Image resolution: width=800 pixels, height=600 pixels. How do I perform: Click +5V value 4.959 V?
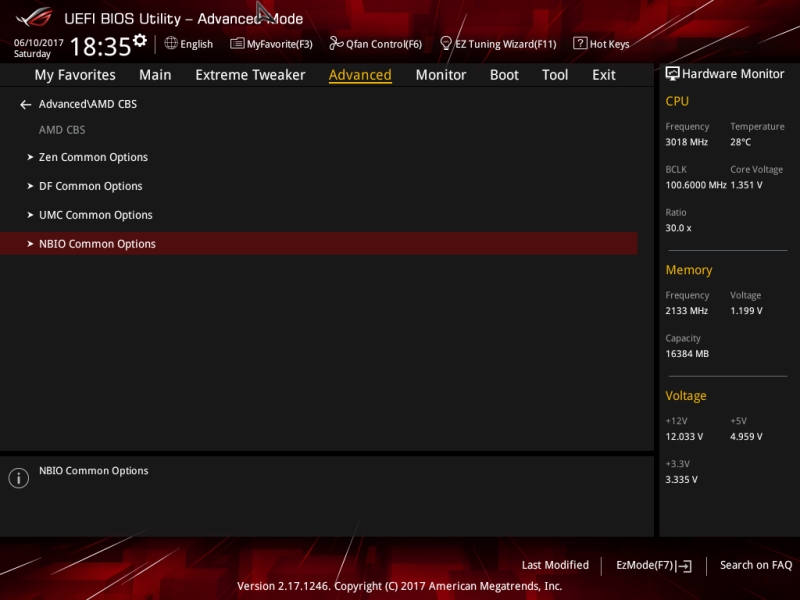tap(746, 437)
